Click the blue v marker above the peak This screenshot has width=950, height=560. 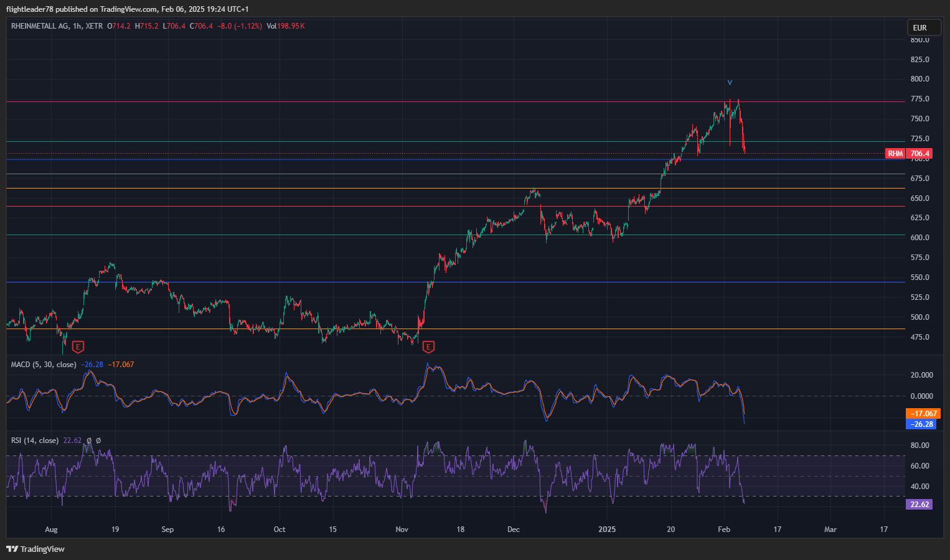point(730,83)
